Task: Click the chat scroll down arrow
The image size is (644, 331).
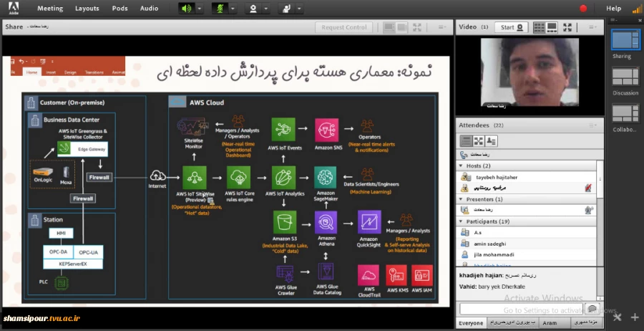Action: tap(600, 298)
